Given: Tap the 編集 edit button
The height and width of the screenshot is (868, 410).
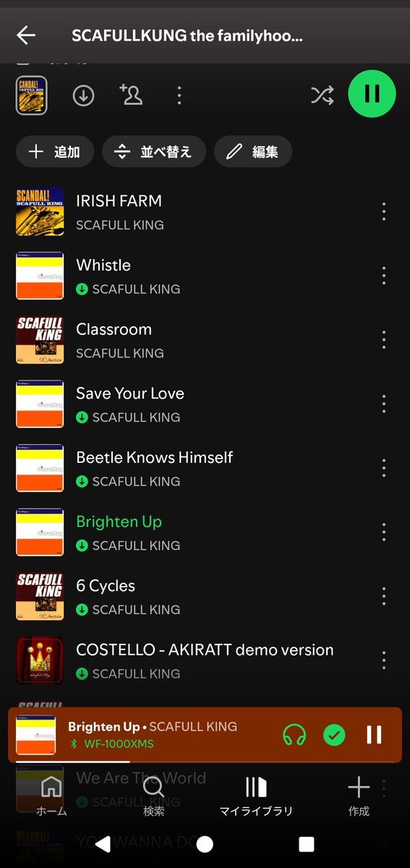Looking at the screenshot, I should coord(253,152).
